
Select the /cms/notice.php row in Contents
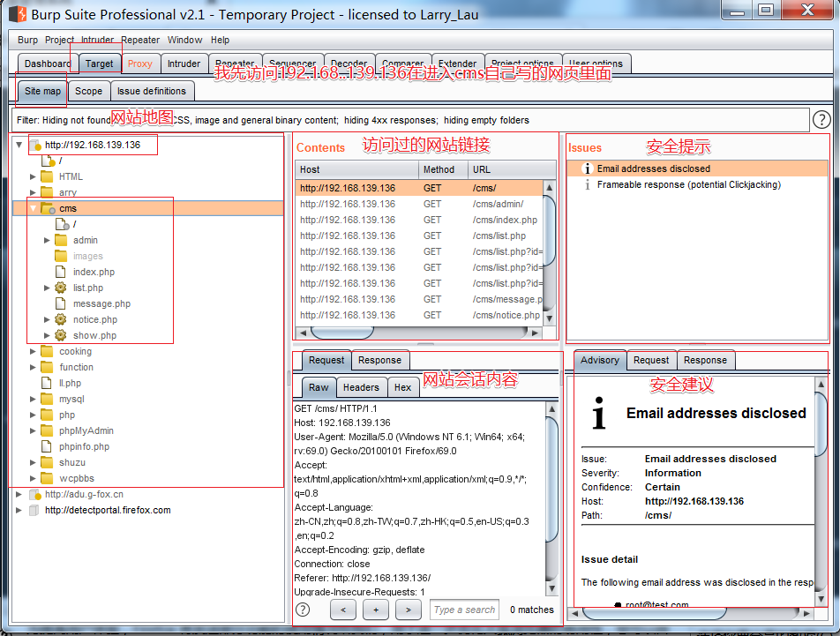point(419,315)
